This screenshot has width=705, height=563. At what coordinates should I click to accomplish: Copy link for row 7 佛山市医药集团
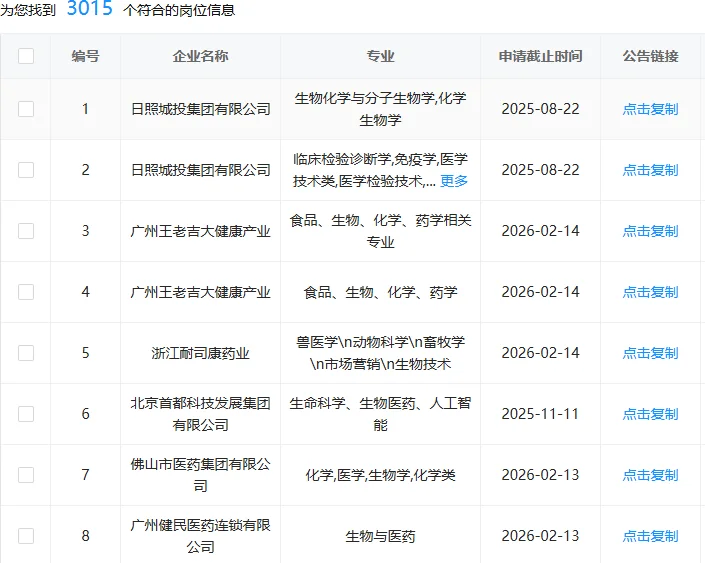coord(650,475)
